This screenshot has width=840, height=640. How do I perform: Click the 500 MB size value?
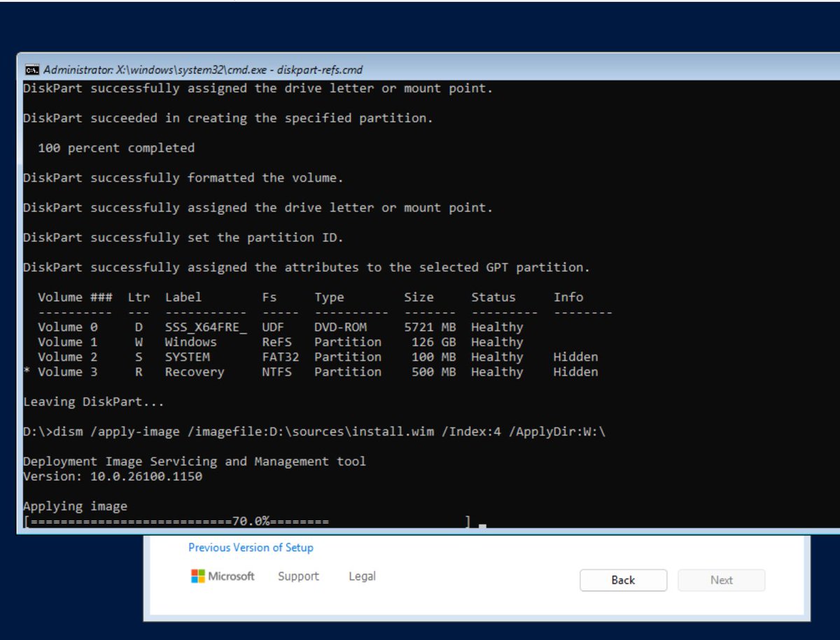point(434,372)
